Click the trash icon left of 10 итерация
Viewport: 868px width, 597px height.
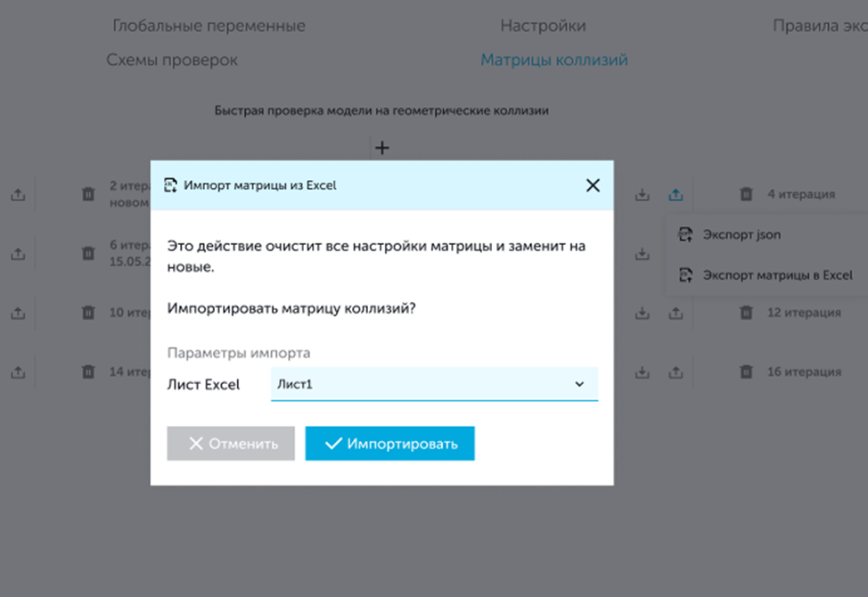click(88, 313)
